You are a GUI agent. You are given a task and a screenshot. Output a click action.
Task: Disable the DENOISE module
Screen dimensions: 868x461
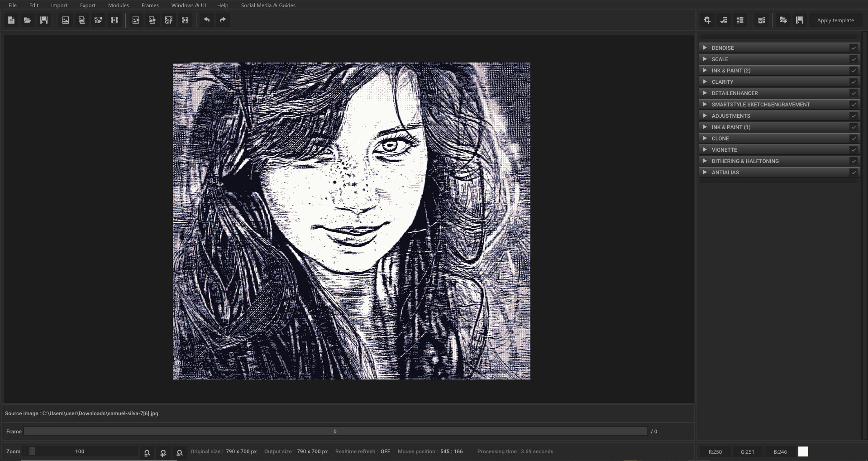click(x=854, y=48)
